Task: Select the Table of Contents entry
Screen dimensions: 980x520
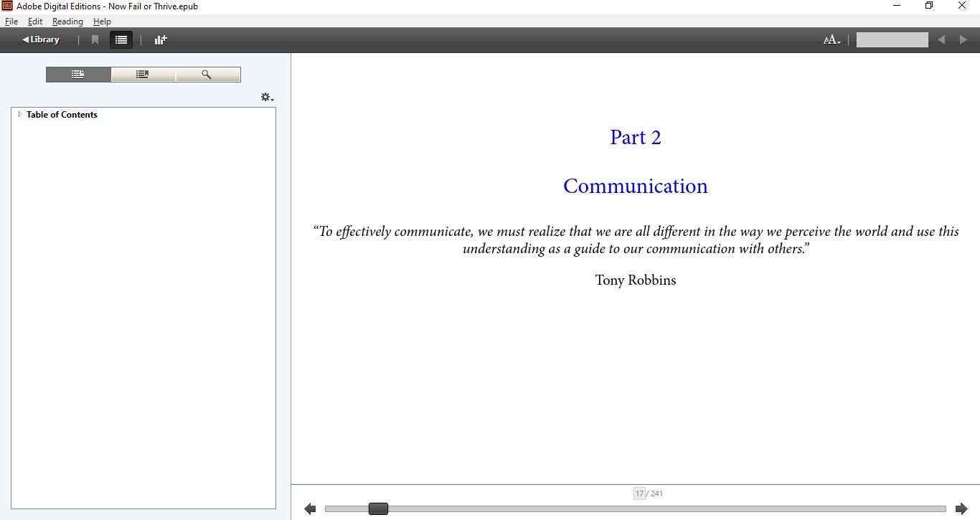Action: coord(62,115)
